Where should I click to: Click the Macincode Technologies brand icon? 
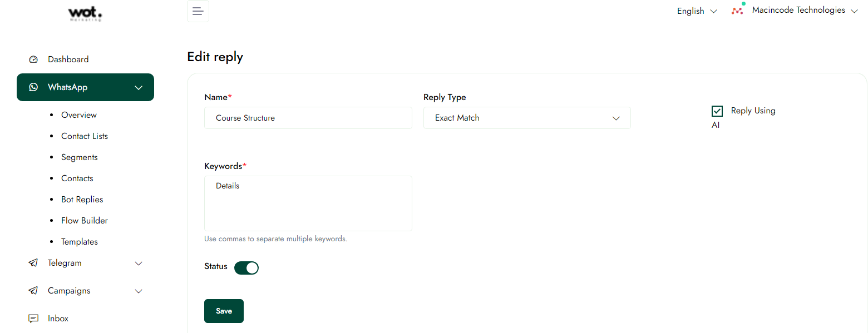point(738,10)
